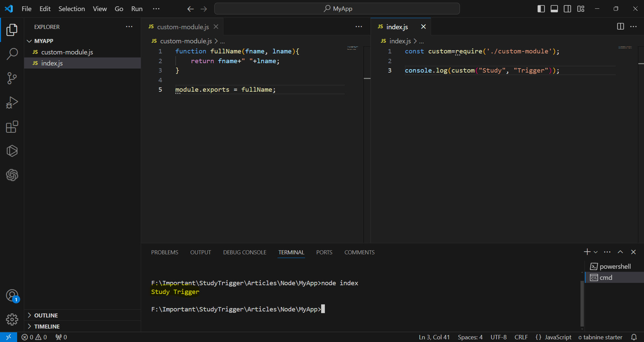The height and width of the screenshot is (342, 644).
Task: Switch to the DEBUG CONSOLE tab
Action: pos(245,252)
